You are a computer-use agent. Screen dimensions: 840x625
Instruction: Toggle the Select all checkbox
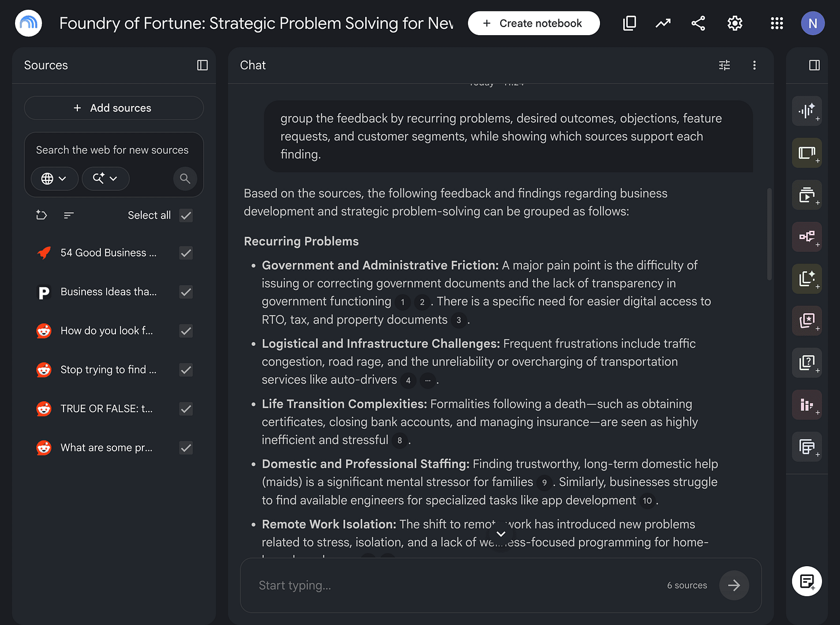point(186,215)
